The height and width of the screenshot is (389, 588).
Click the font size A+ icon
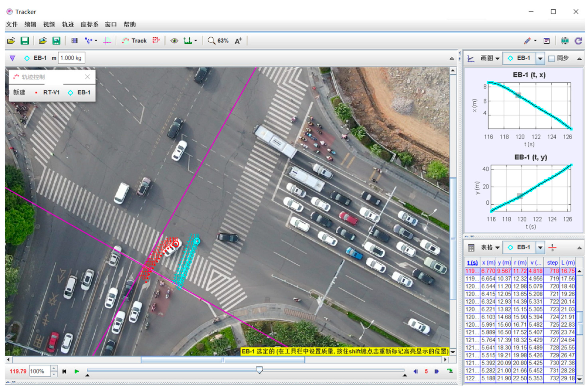coord(238,41)
